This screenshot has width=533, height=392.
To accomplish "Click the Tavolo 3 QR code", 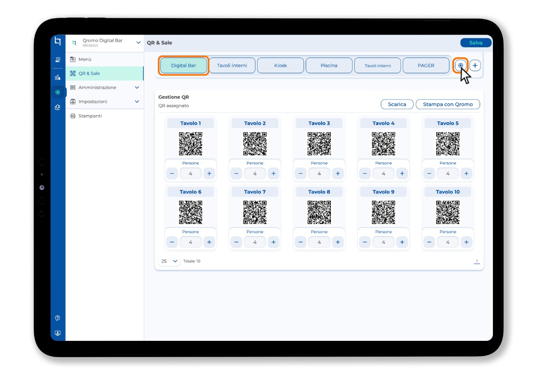I will [319, 144].
